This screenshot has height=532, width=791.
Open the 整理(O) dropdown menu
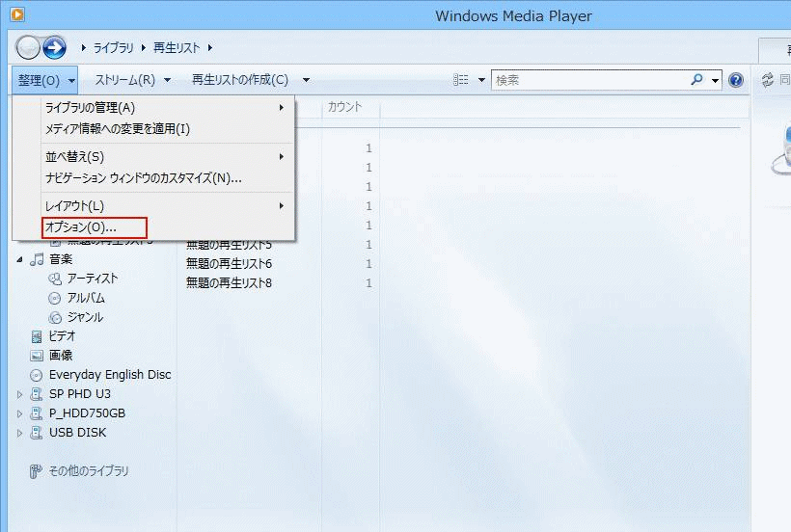point(45,80)
